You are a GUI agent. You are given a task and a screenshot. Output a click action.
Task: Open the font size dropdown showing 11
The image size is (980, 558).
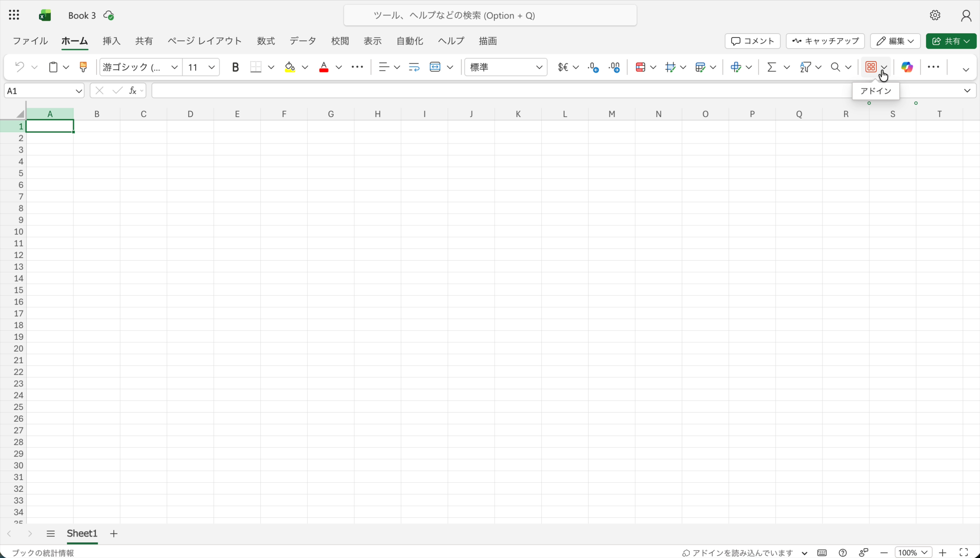click(x=211, y=67)
